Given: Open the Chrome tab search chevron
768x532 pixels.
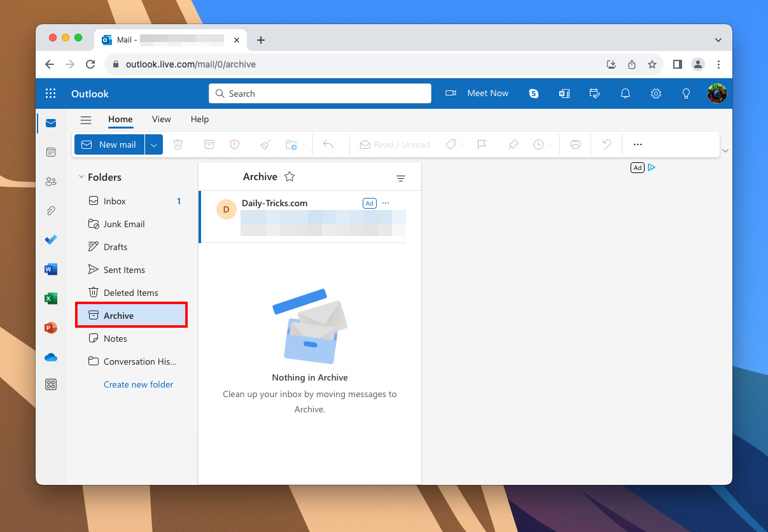Looking at the screenshot, I should click(x=718, y=40).
